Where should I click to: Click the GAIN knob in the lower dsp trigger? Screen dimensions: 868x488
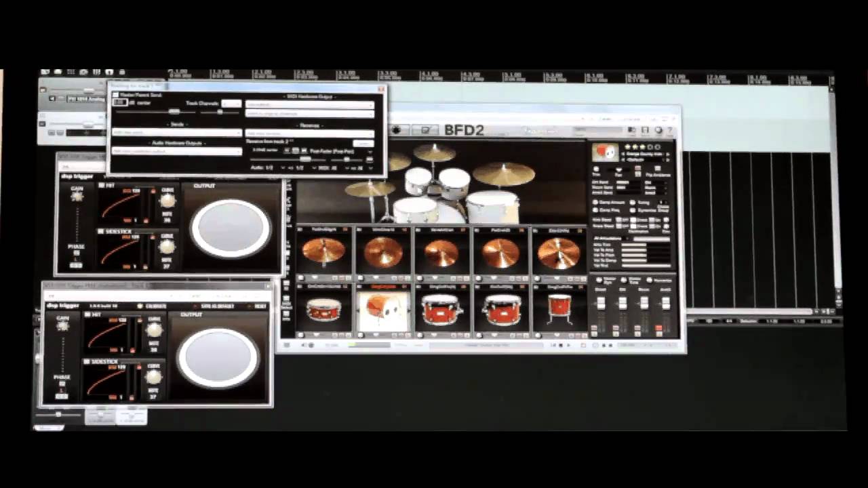[x=63, y=326]
